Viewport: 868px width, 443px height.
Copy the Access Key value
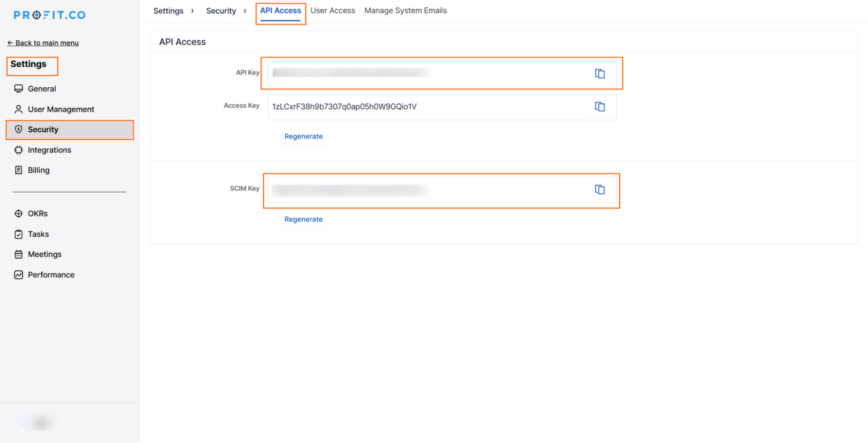tap(600, 107)
